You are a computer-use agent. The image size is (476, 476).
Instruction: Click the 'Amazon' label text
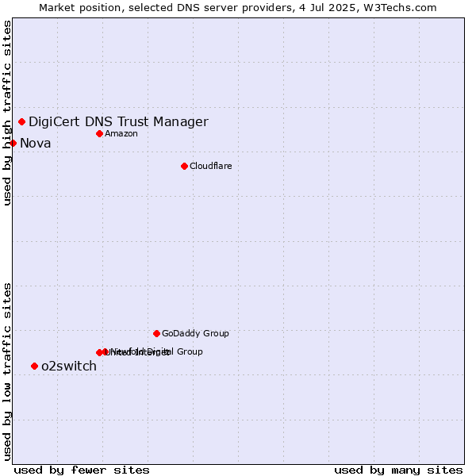(121, 133)
